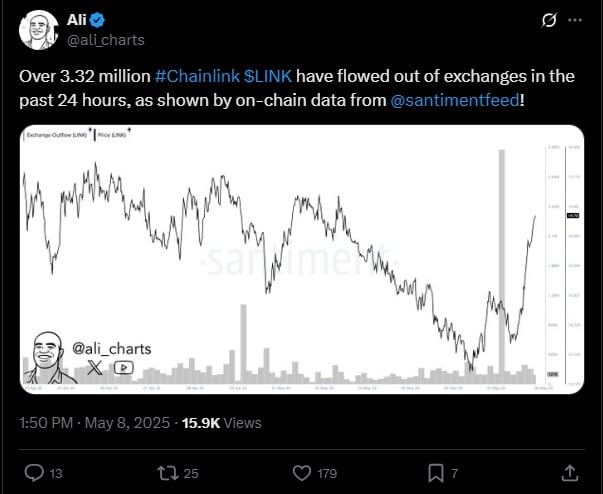The image size is (603, 494).
Task: Click the YouTube play icon in chart watermark
Action: coord(123,368)
